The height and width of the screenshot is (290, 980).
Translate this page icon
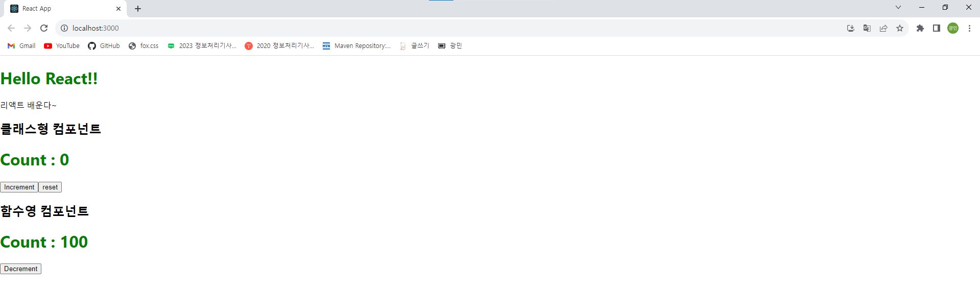click(867, 28)
